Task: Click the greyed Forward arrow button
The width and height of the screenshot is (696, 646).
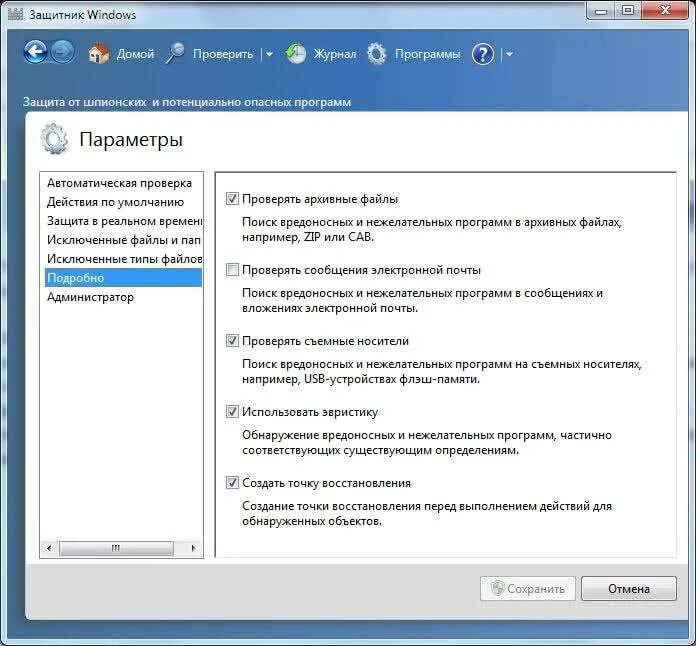Action: 63,52
